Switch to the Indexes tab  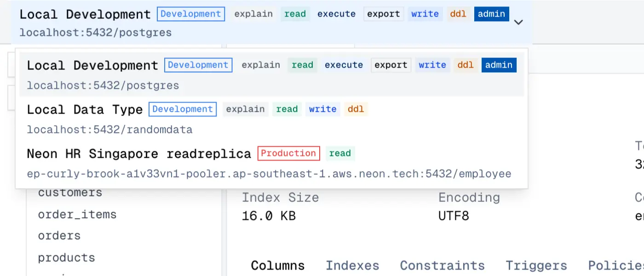click(352, 266)
